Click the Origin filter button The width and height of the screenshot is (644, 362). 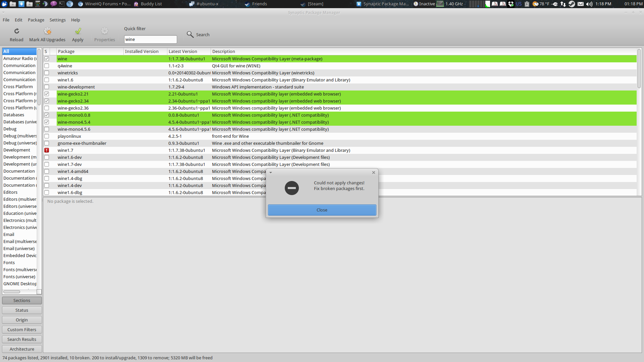tap(22, 320)
